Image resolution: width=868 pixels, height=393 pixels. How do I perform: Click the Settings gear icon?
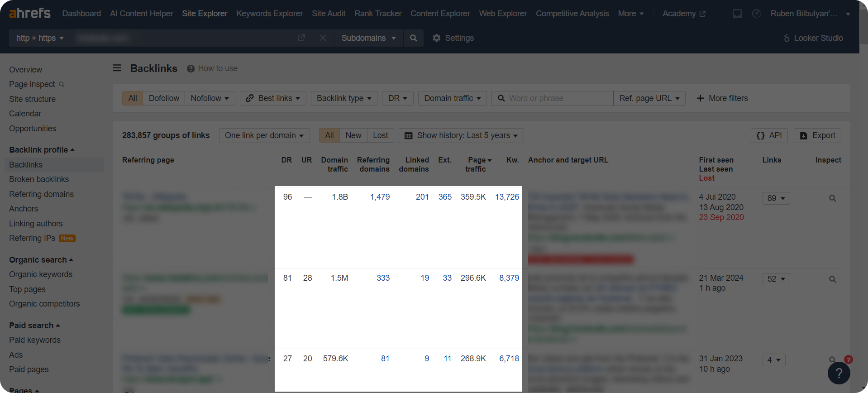coord(437,38)
